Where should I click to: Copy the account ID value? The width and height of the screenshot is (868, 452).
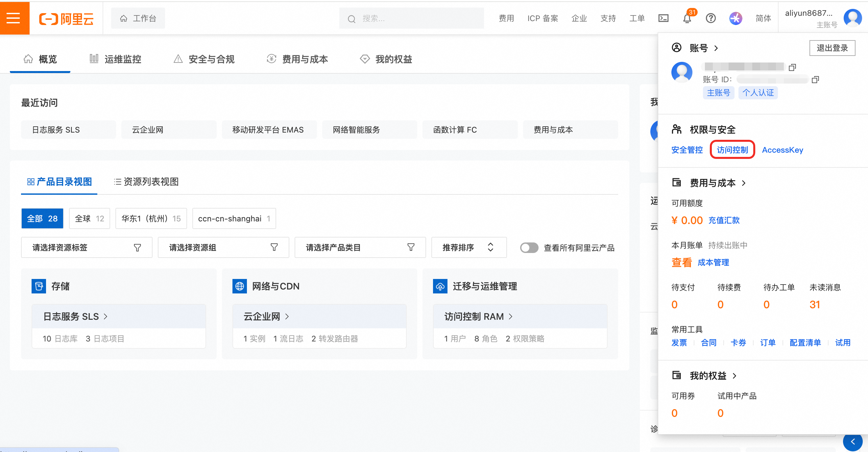point(815,80)
